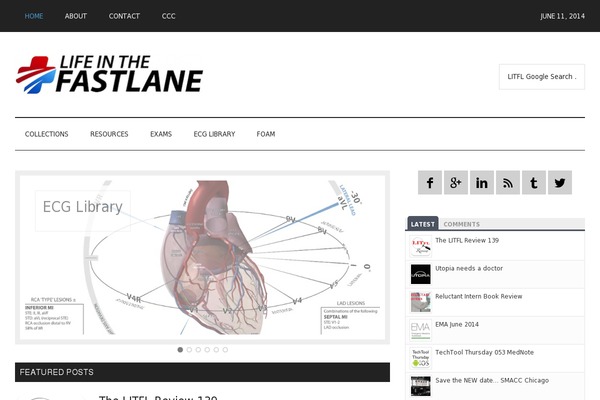Open the LinkedIn social icon
This screenshot has height=400, width=600.
[x=482, y=183]
